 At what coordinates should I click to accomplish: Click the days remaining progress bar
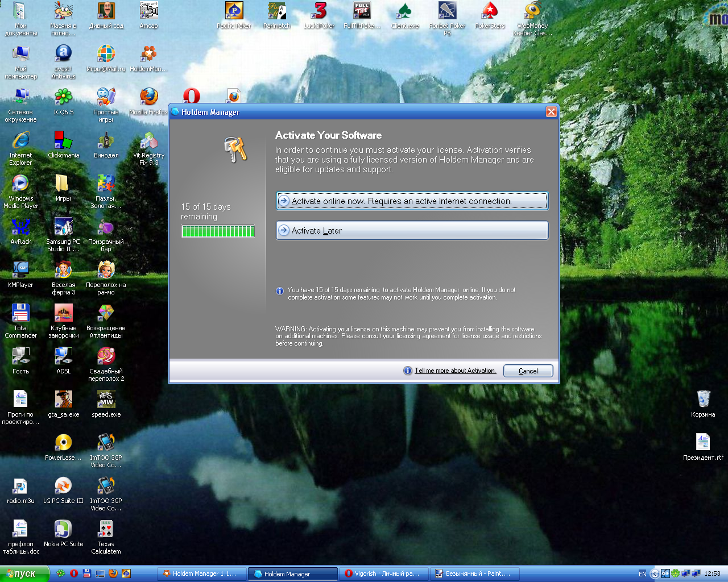coord(218,231)
